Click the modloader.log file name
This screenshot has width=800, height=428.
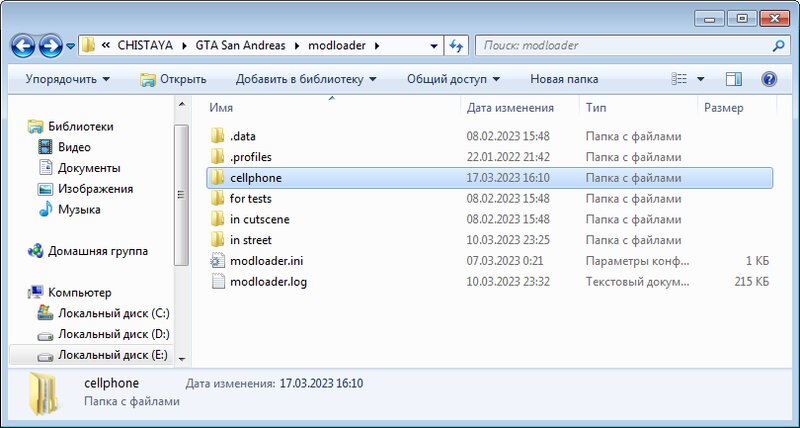(x=268, y=282)
